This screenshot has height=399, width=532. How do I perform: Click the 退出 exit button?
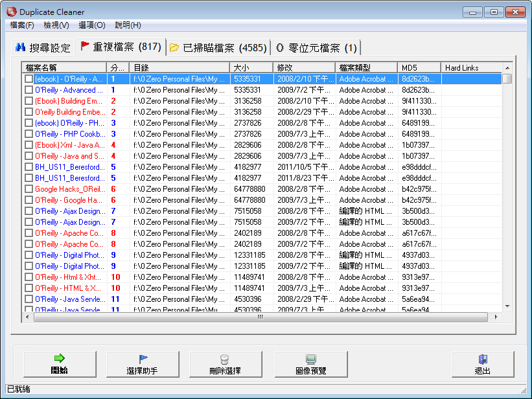coord(483,364)
